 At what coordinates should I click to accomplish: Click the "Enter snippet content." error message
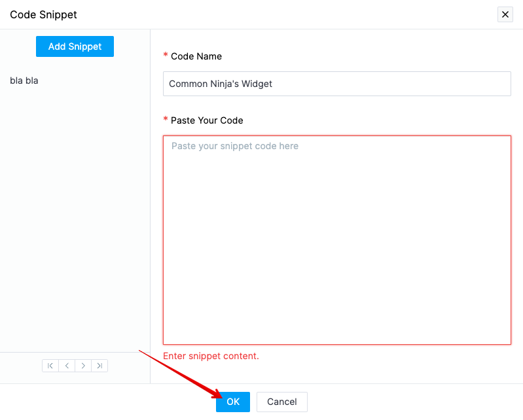(x=211, y=356)
